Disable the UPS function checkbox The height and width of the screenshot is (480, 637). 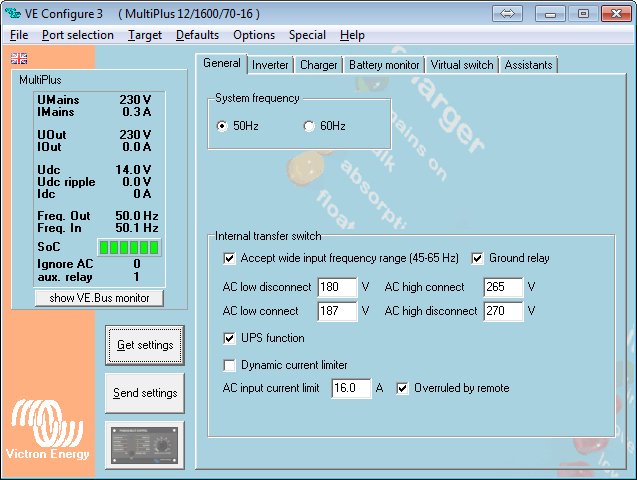[231, 338]
